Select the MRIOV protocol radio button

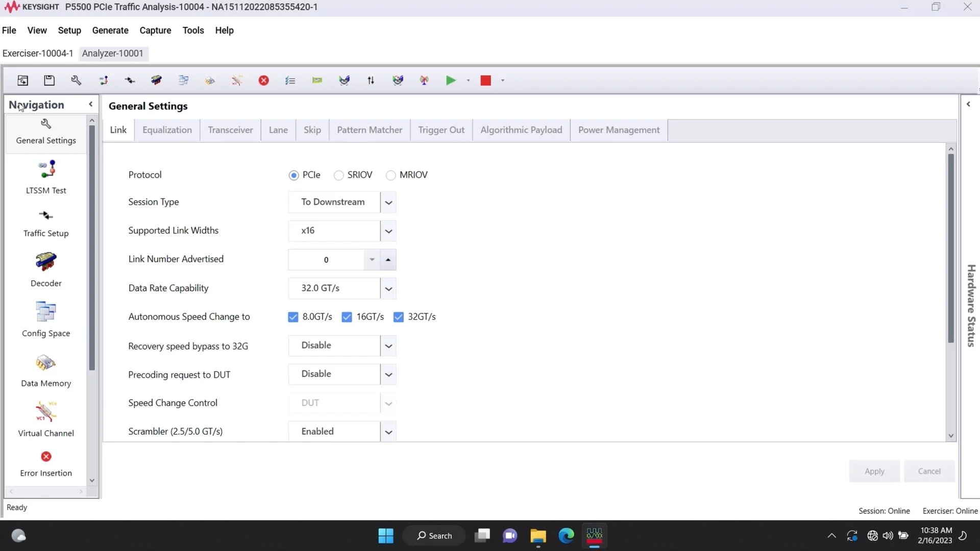[x=390, y=175]
